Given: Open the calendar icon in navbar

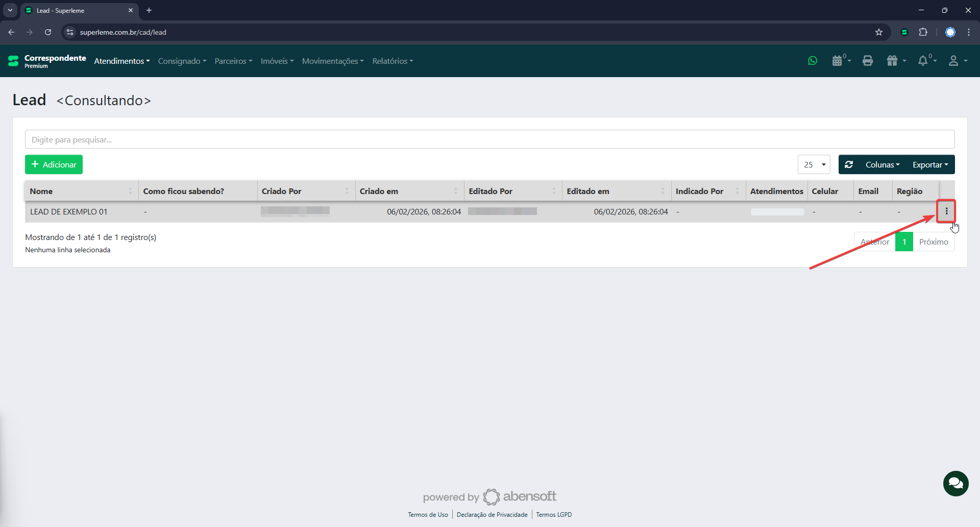Looking at the screenshot, I should tap(838, 61).
